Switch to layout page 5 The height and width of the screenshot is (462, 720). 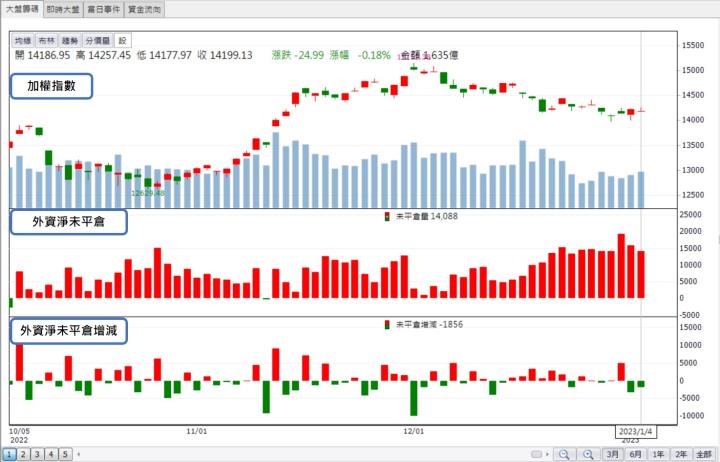click(65, 454)
